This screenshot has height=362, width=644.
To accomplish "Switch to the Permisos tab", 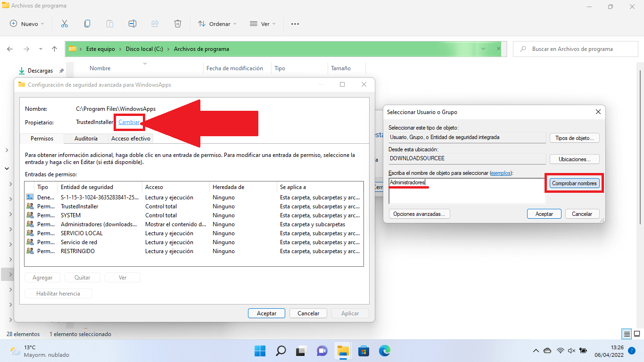I will (42, 139).
